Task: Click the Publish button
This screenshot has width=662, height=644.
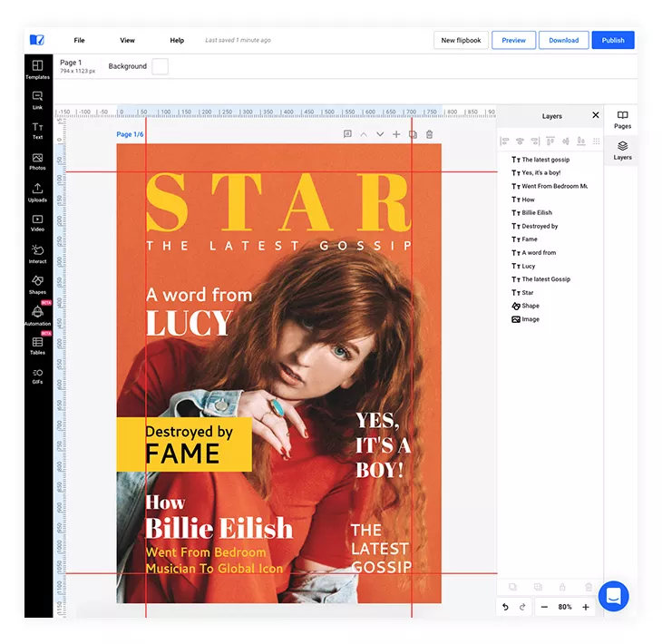Action: [613, 40]
